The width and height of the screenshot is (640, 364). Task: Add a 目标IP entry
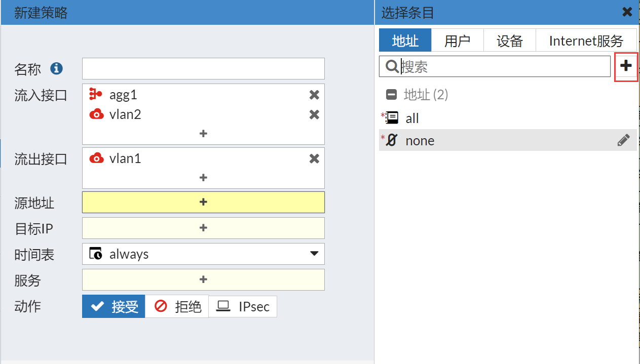(203, 228)
